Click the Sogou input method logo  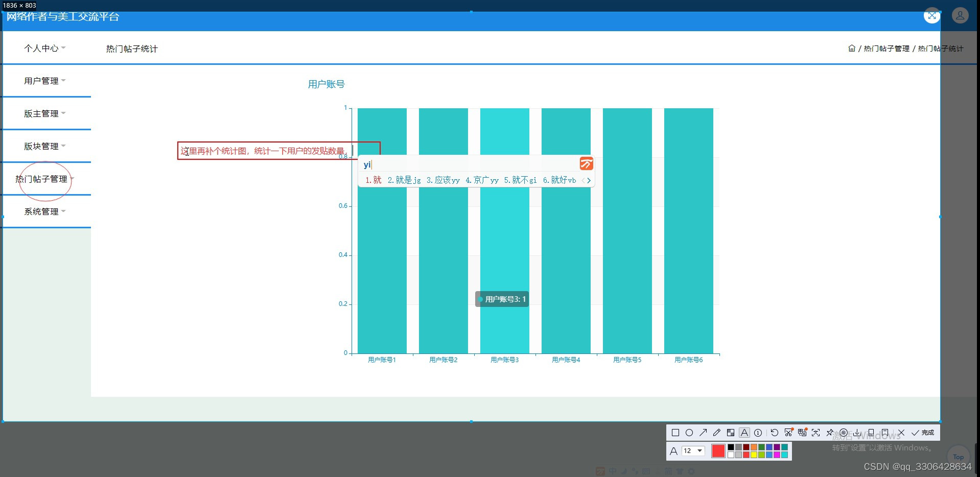[587, 163]
